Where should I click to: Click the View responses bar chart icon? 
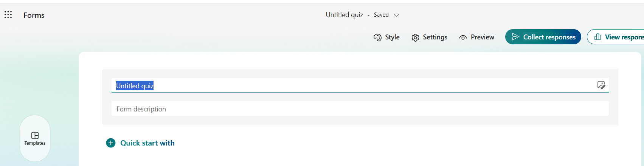[597, 37]
